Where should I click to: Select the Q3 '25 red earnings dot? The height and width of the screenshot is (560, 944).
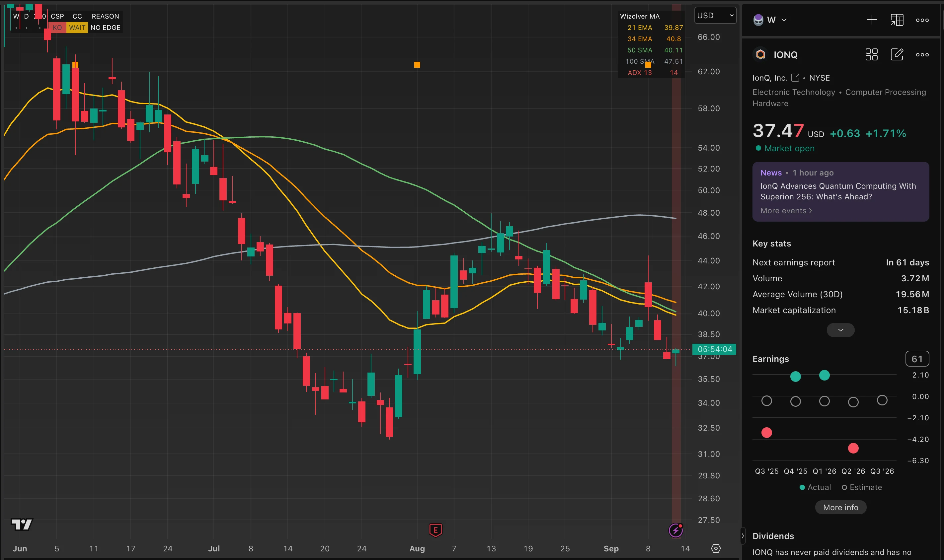[x=767, y=433]
